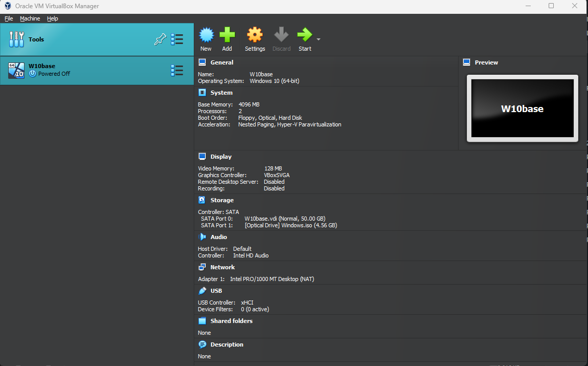Click the Display section screen icon
The height and width of the screenshot is (366, 588).
click(202, 157)
